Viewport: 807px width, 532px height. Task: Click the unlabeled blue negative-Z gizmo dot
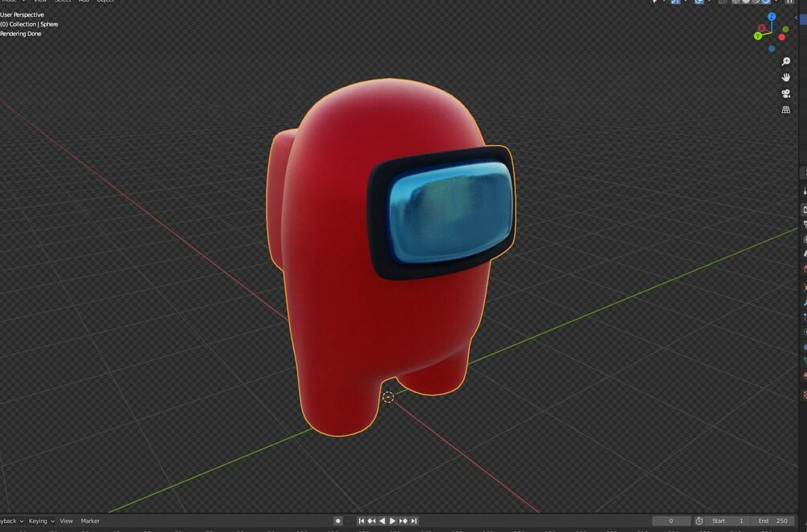(x=772, y=49)
